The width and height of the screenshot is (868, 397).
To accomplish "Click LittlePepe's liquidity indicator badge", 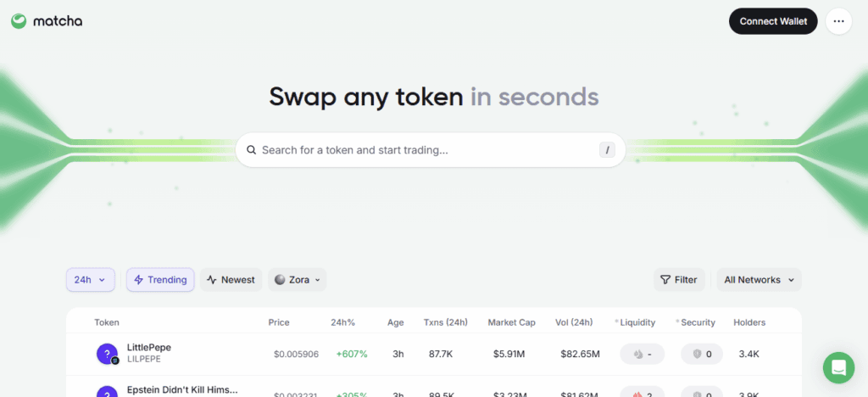I will click(x=642, y=354).
